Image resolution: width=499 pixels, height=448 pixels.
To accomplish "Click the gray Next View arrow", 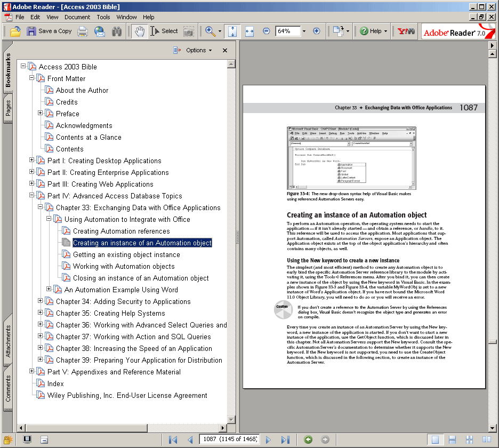I will tap(325, 439).
